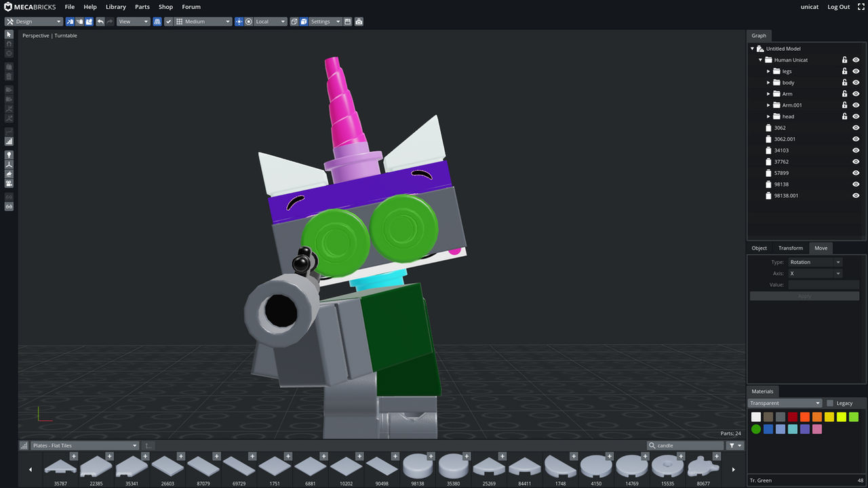Viewport: 868px width, 488px height.
Task: Click the camera screenshot icon
Action: pyautogui.click(x=359, y=22)
